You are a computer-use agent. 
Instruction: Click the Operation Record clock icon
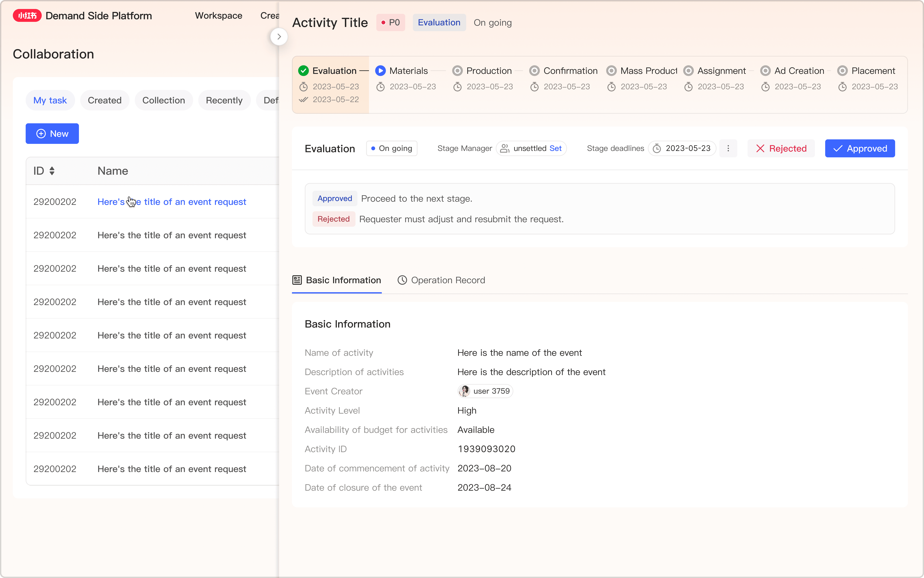coord(402,280)
